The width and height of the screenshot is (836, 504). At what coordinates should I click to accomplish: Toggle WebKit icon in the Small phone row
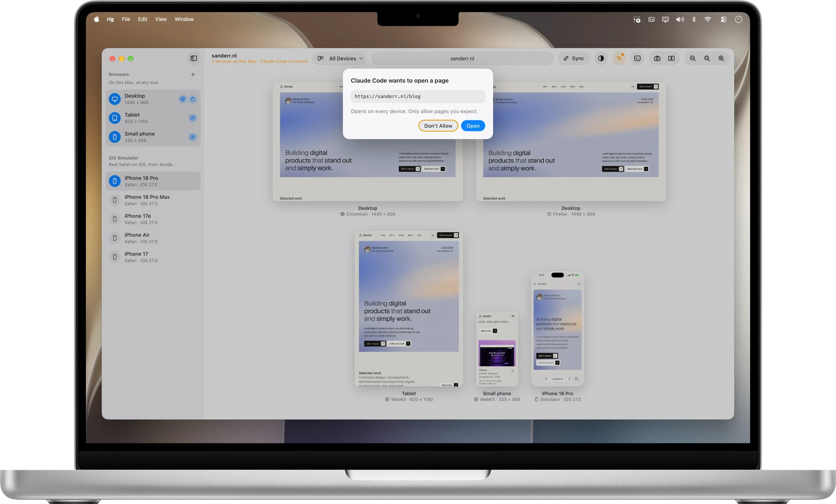192,137
